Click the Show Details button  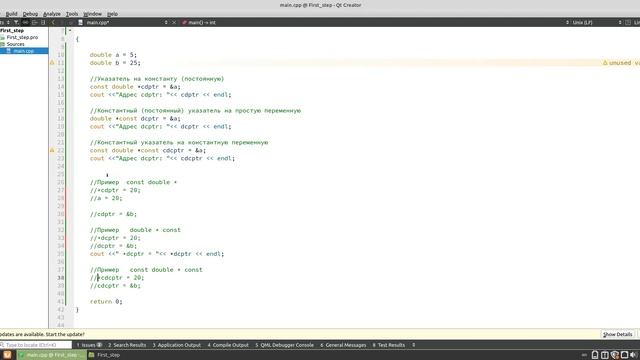click(618, 334)
